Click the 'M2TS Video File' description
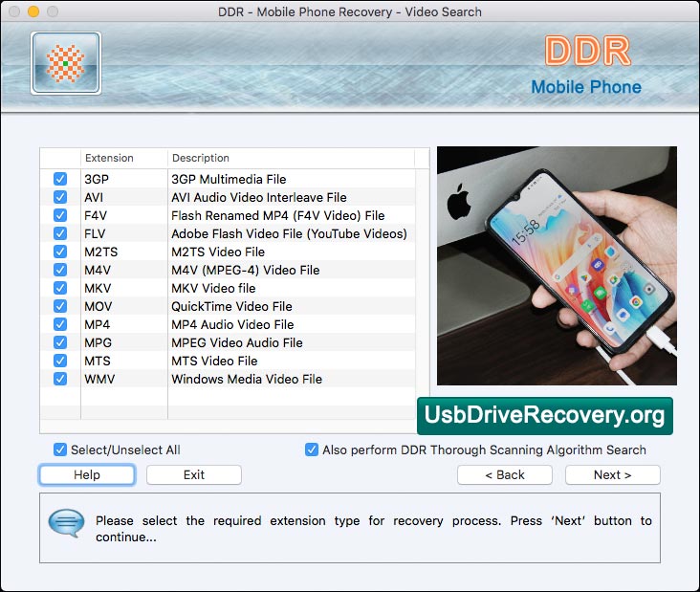Viewport: 700px width, 592px height. pyautogui.click(x=218, y=252)
